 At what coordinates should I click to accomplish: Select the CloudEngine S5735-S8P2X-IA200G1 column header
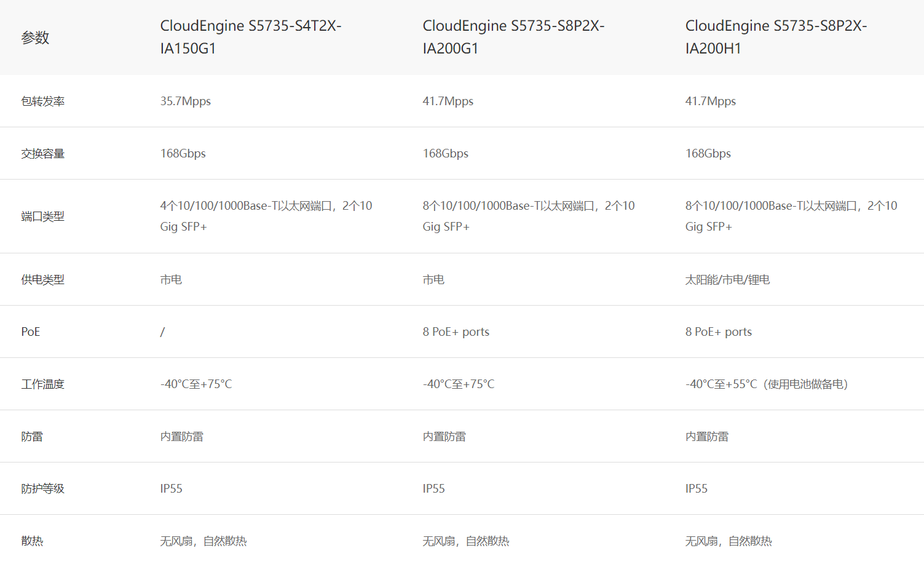(513, 37)
